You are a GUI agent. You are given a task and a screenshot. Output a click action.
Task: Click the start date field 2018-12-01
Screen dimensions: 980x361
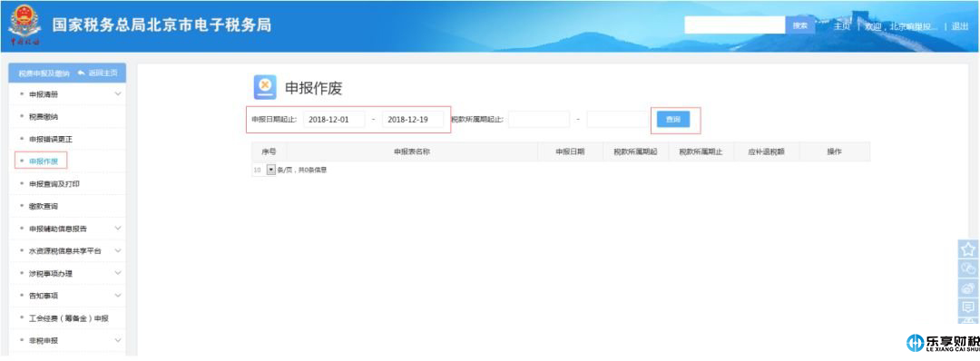click(x=334, y=120)
